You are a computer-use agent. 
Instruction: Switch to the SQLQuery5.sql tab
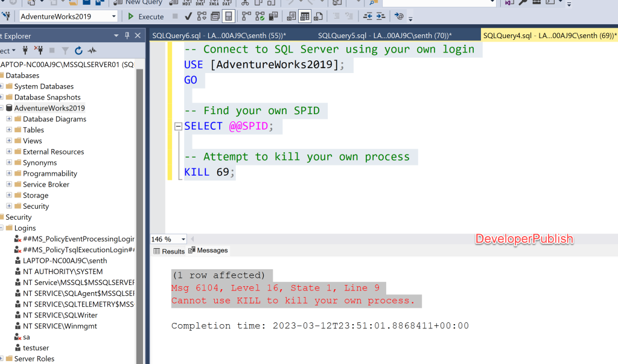[384, 36]
